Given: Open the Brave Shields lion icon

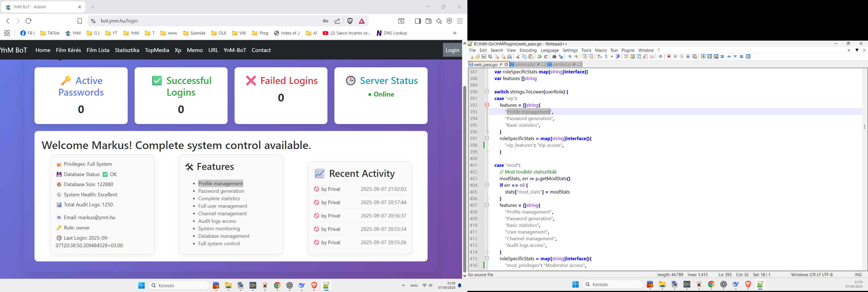Looking at the screenshot, I should tap(350, 21).
